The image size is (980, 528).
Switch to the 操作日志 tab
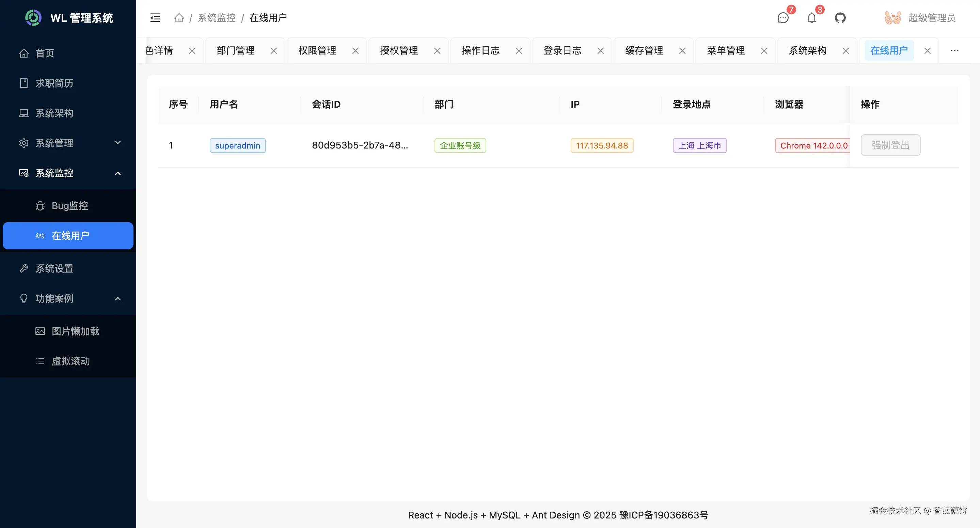(x=480, y=50)
